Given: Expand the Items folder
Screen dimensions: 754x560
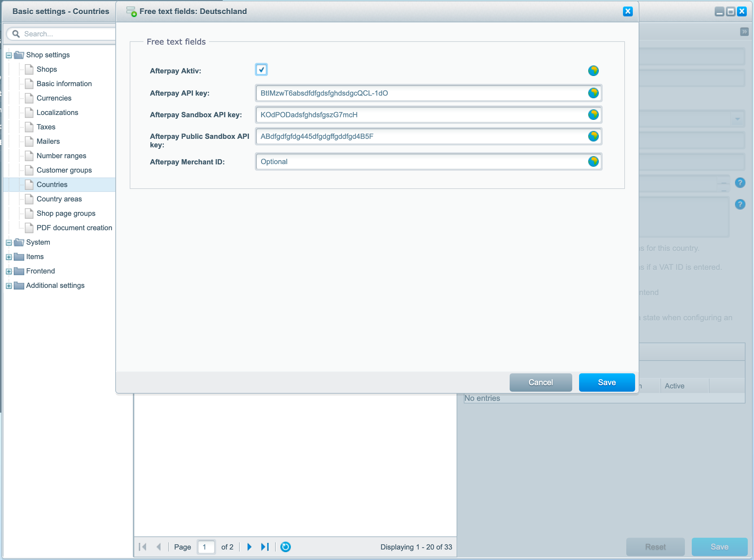Looking at the screenshot, I should [9, 257].
